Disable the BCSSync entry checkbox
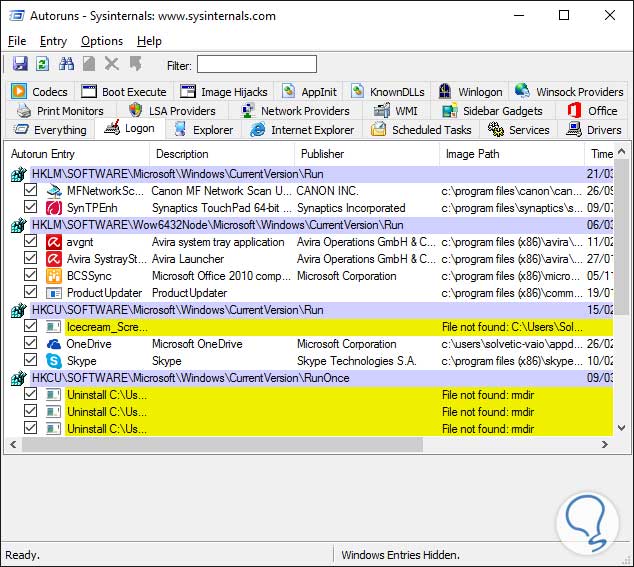This screenshot has height=567, width=634. 30,275
